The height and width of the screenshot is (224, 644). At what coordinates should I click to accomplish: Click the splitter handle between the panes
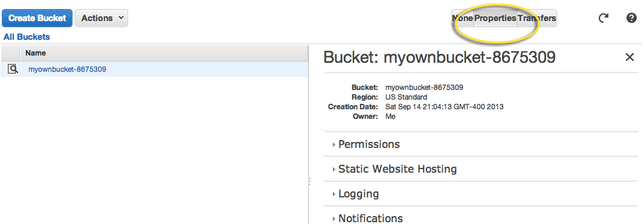(309, 181)
